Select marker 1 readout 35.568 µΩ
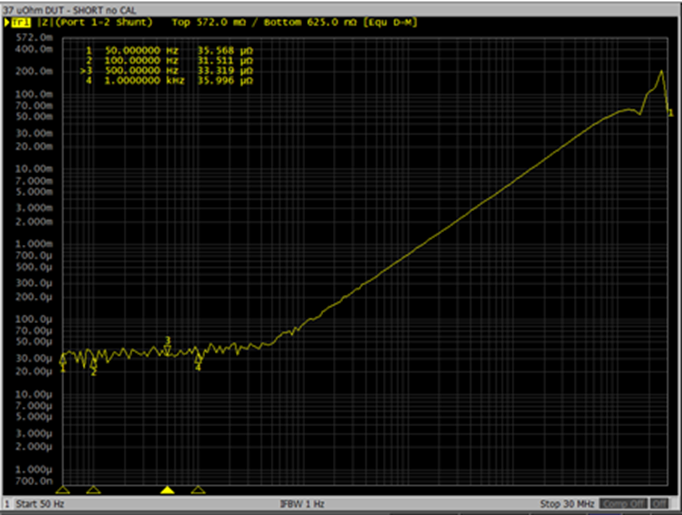The width and height of the screenshot is (682, 515). [225, 50]
